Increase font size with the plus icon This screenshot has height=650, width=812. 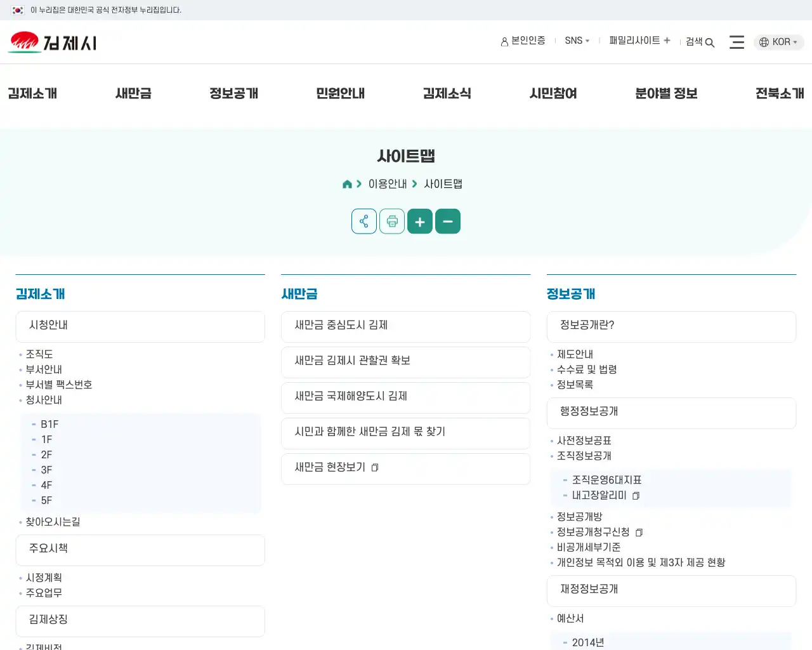click(419, 221)
